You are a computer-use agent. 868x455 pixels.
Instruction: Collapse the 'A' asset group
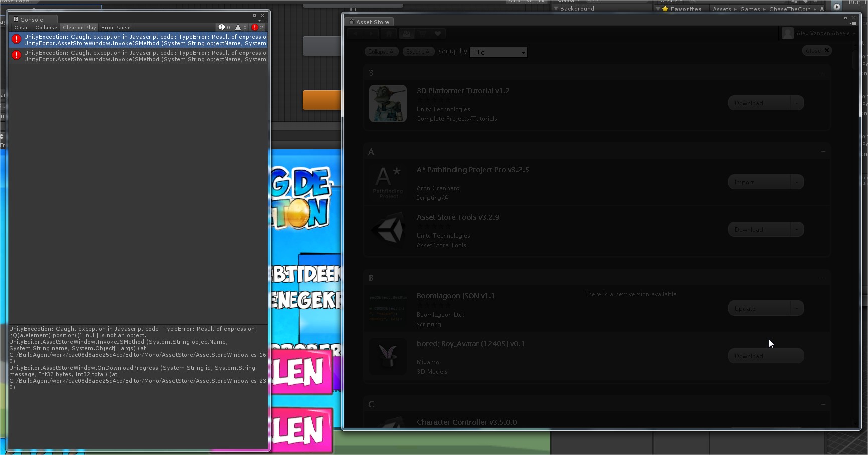(823, 152)
